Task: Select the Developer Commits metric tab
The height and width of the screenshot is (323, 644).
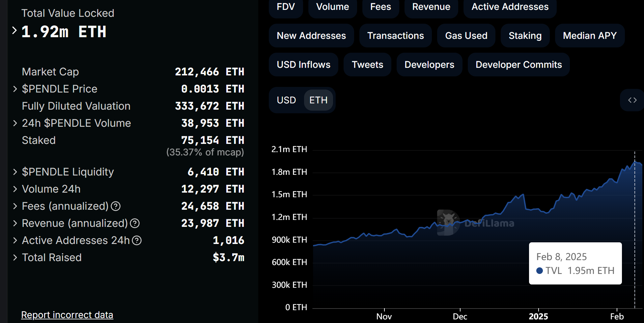Action: coord(518,65)
